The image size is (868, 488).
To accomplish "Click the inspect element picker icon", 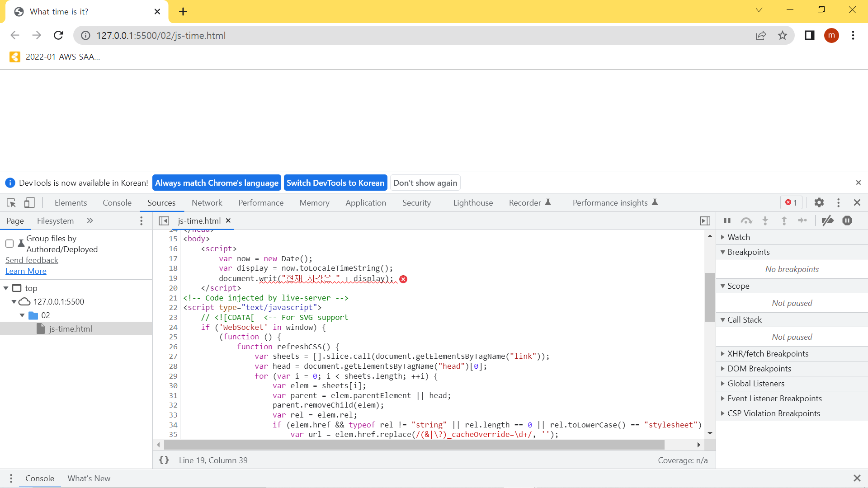I will [x=11, y=203].
